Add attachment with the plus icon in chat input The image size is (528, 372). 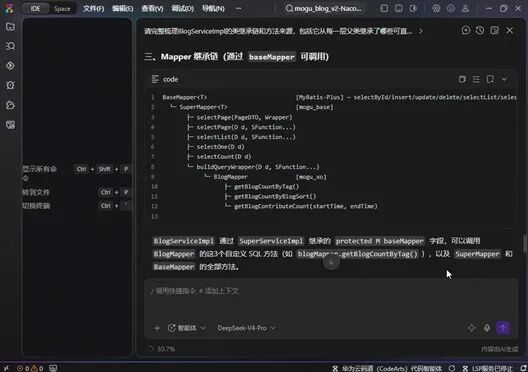tap(157, 328)
